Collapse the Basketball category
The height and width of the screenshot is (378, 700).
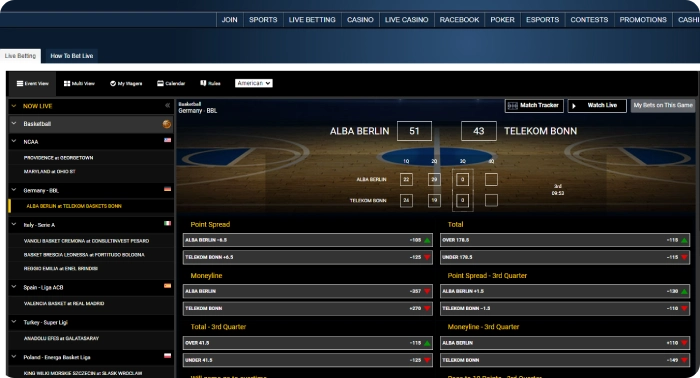[14, 123]
